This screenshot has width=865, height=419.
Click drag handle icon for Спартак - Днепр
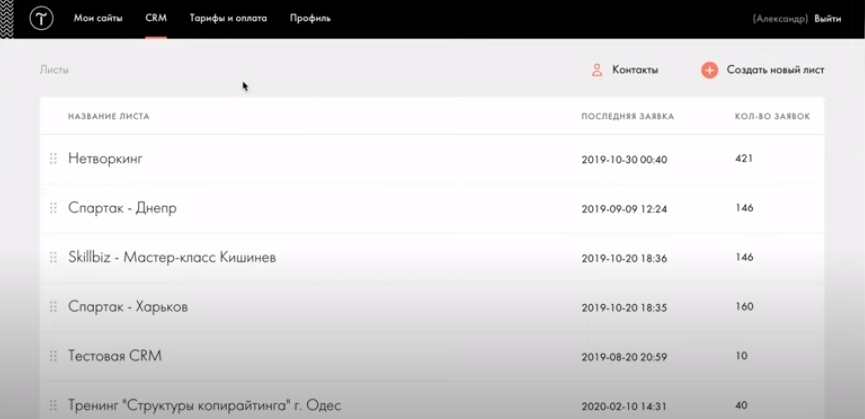(54, 208)
